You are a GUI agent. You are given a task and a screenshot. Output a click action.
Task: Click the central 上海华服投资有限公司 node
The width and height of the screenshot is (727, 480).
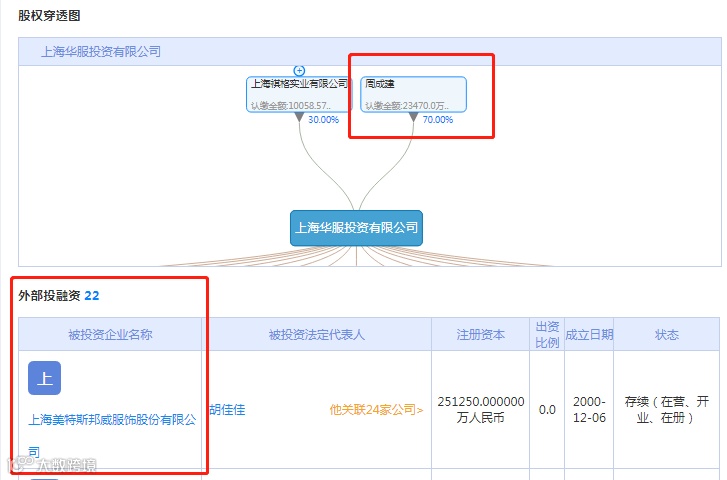tap(356, 228)
